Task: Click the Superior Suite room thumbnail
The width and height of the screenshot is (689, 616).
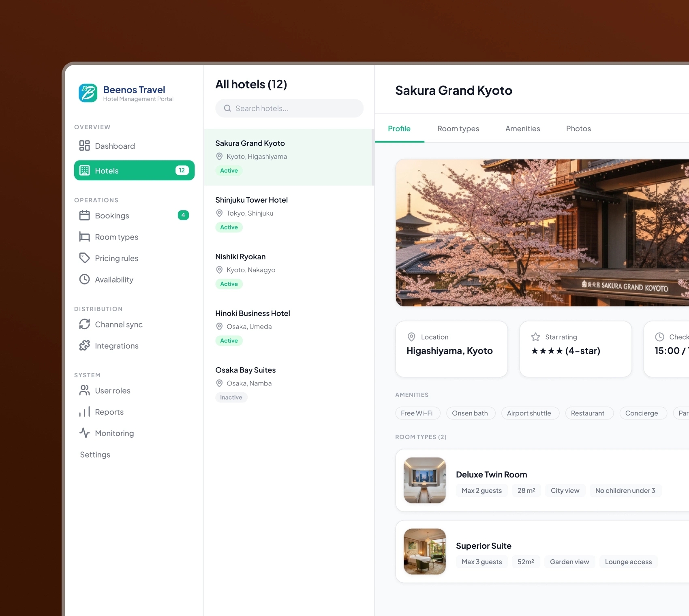Action: [x=425, y=552]
